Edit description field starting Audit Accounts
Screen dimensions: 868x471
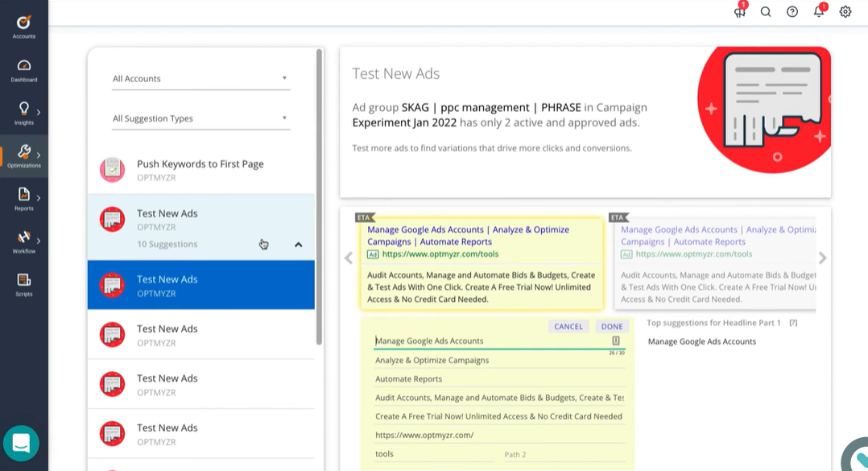tap(500, 398)
